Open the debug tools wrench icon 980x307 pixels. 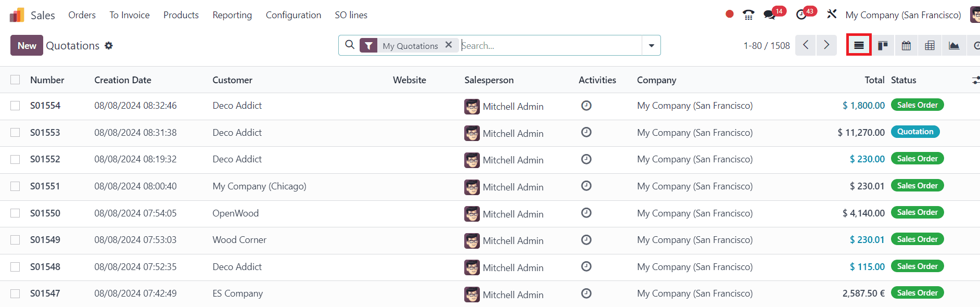click(832, 14)
